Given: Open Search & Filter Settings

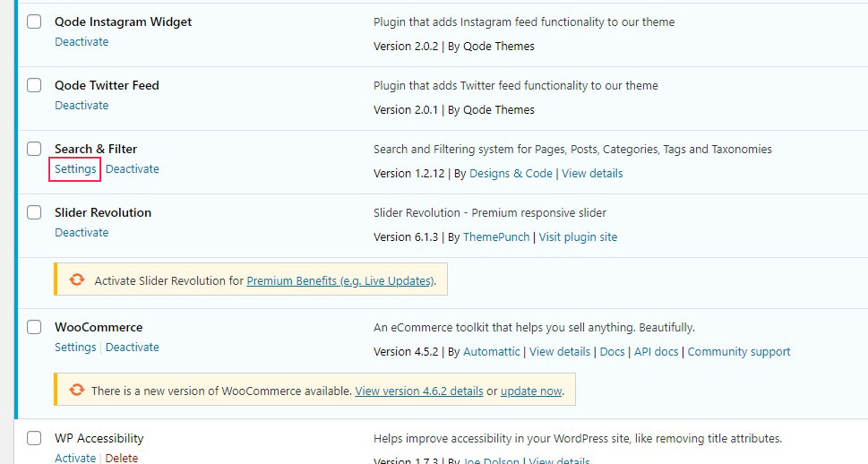Looking at the screenshot, I should (75, 168).
